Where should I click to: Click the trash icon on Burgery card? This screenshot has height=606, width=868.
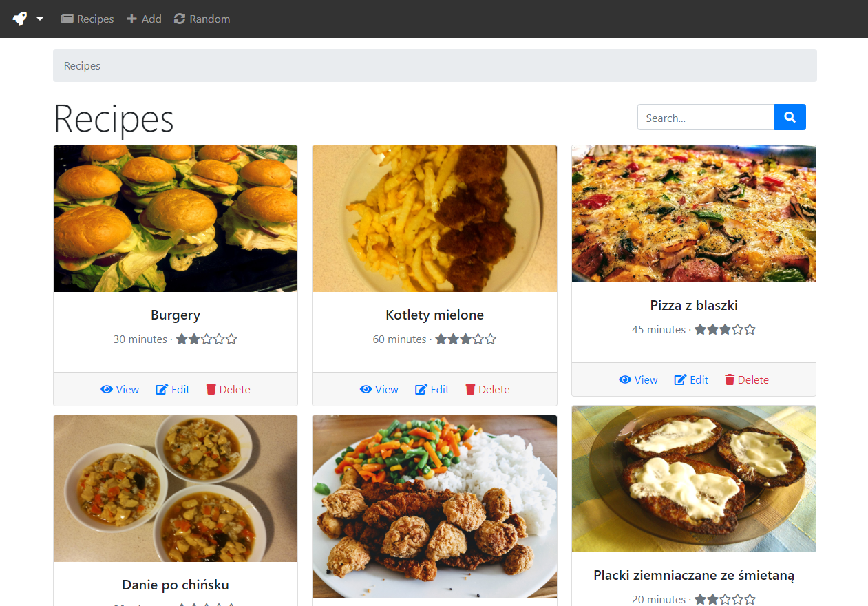[x=211, y=390]
